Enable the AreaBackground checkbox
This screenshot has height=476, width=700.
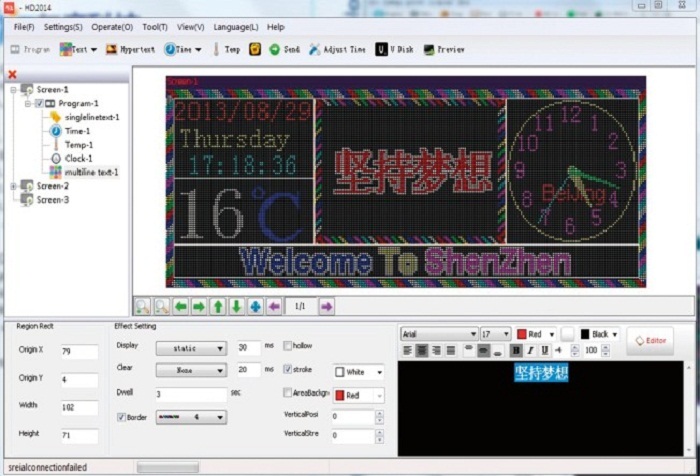[x=288, y=393]
